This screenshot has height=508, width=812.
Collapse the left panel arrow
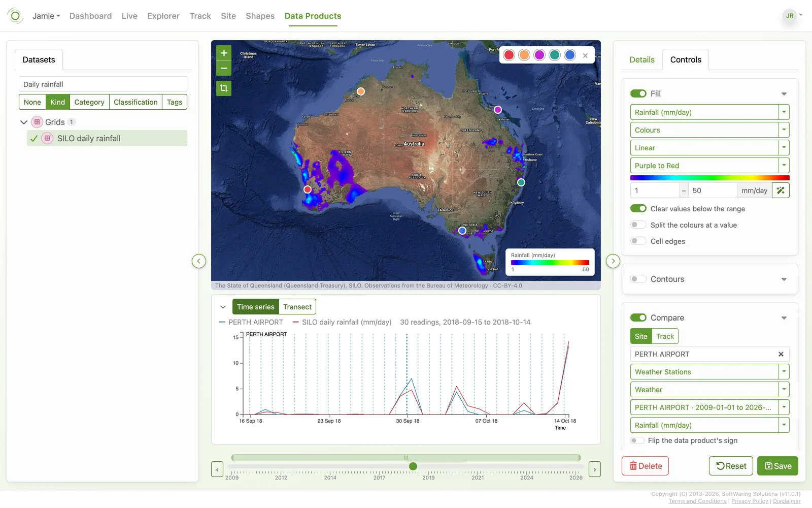[199, 261]
